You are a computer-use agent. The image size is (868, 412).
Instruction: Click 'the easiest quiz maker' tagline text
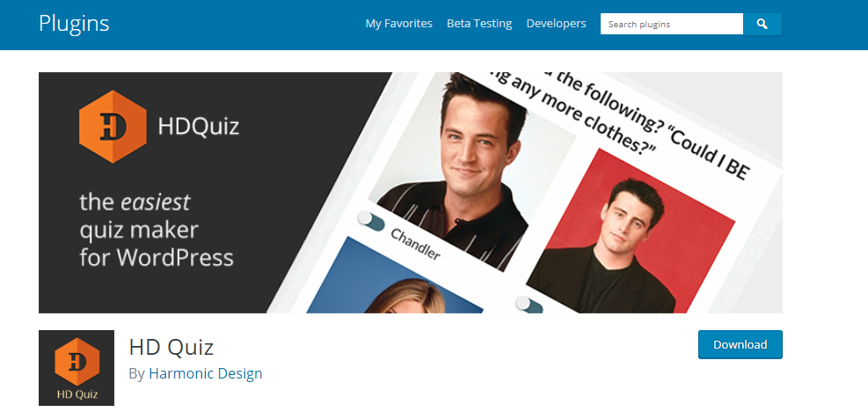157,230
